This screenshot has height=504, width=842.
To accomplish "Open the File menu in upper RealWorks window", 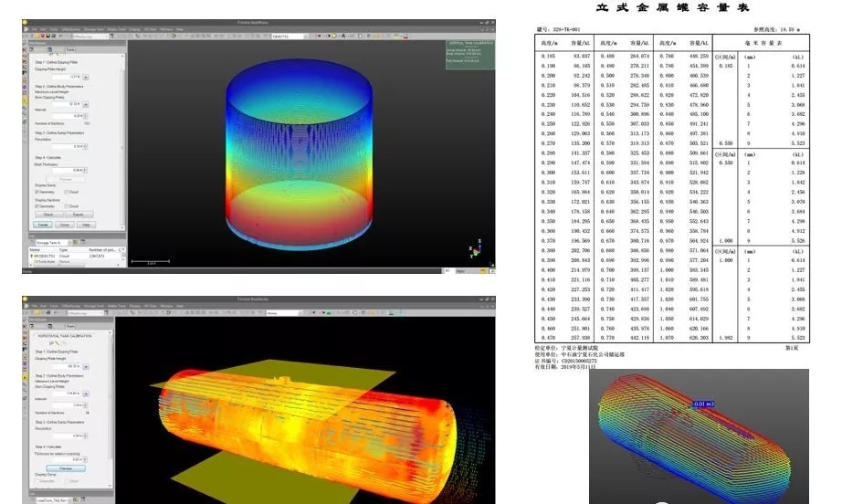I will (34, 29).
